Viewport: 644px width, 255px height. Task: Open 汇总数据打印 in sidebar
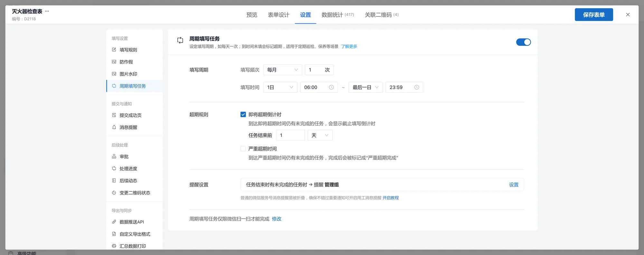[x=135, y=246]
